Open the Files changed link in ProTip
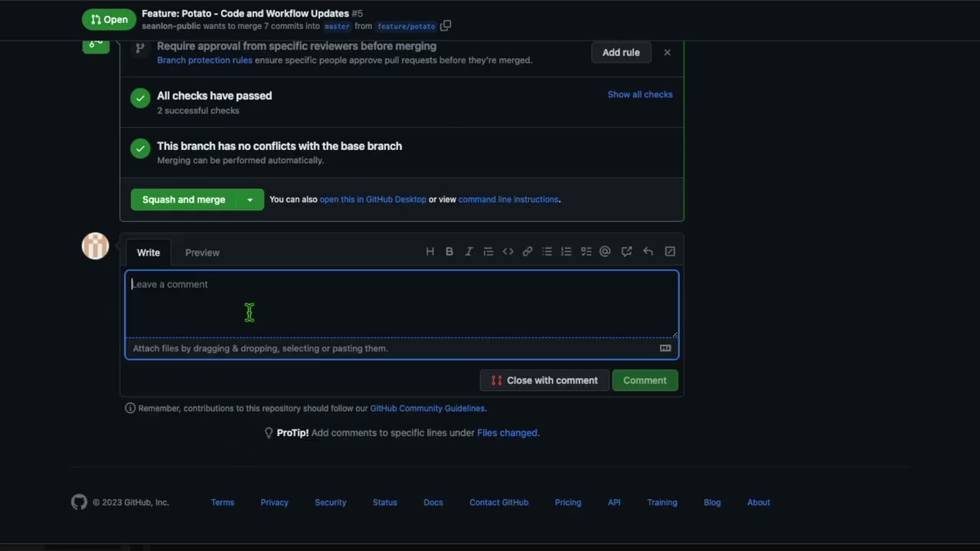Image resolution: width=980 pixels, height=551 pixels. click(507, 433)
